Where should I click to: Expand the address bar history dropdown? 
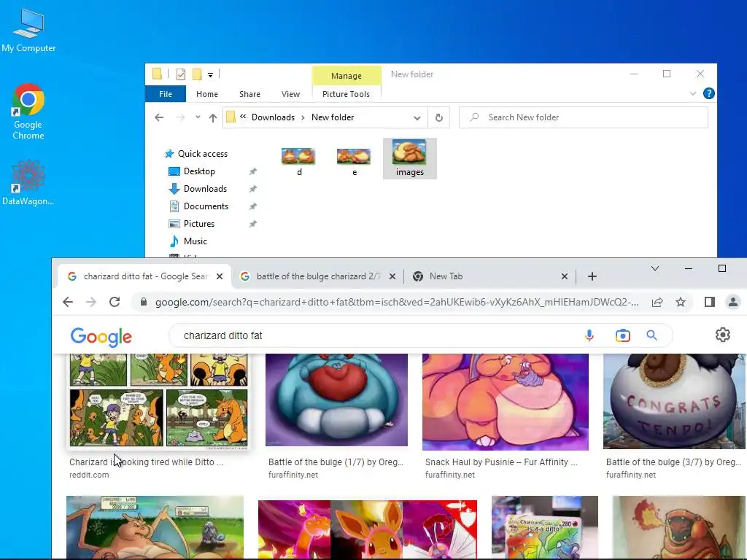pyautogui.click(x=417, y=117)
